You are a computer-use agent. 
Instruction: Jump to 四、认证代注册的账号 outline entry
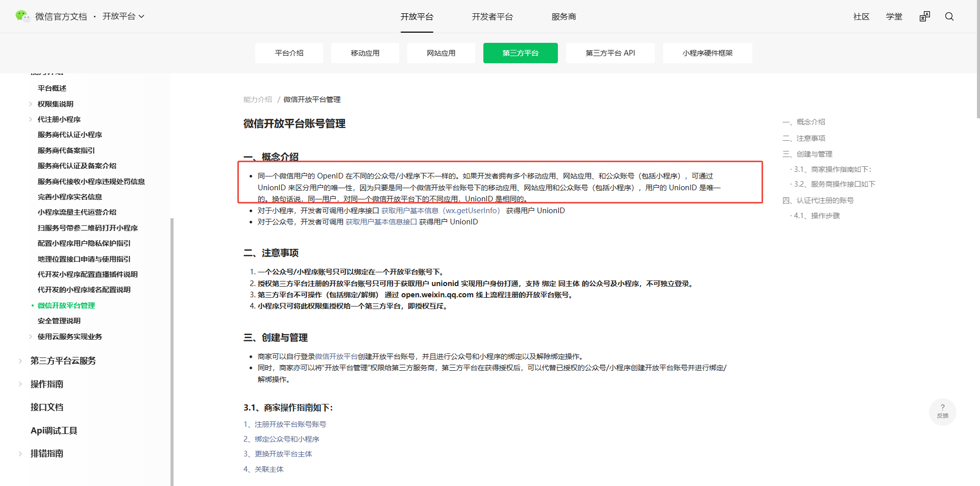point(818,200)
